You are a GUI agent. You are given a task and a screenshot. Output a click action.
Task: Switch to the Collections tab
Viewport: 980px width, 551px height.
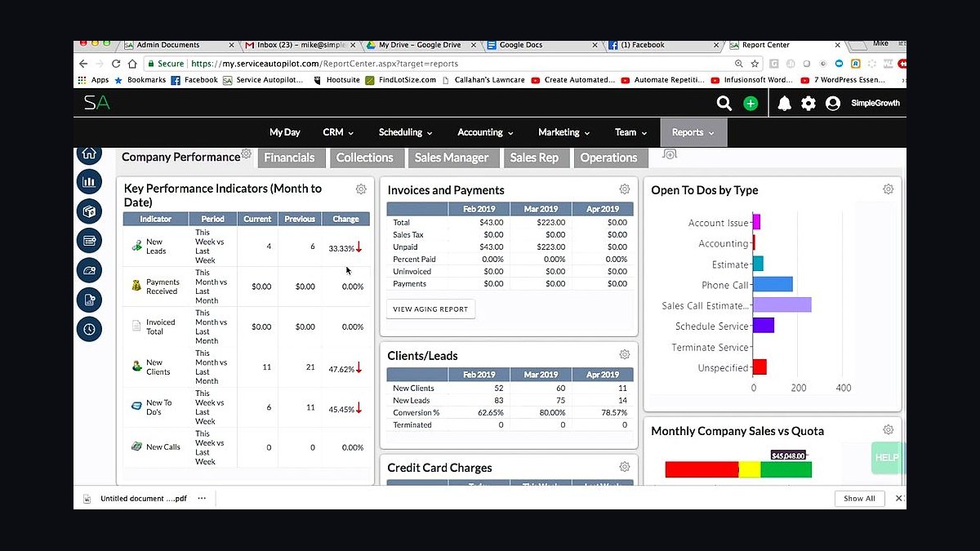point(364,158)
